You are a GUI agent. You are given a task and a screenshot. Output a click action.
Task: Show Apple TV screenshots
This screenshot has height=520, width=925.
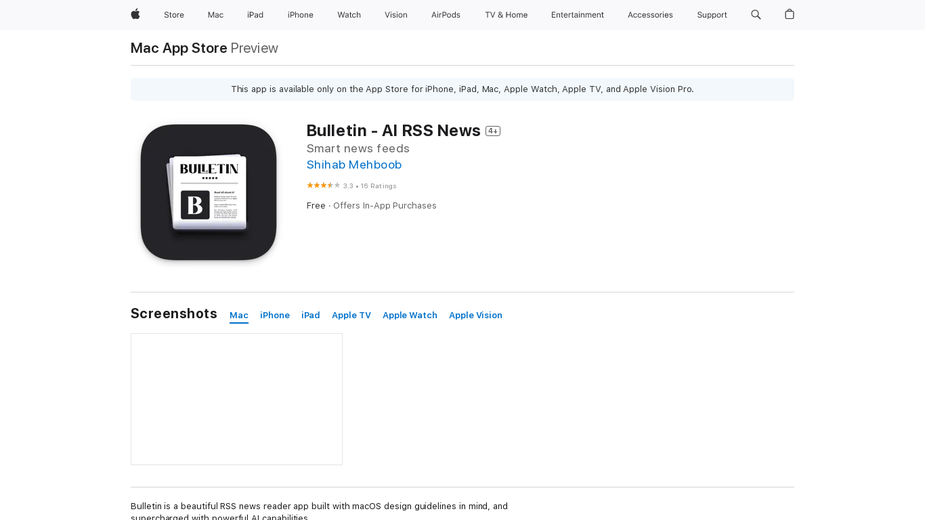[x=351, y=315]
